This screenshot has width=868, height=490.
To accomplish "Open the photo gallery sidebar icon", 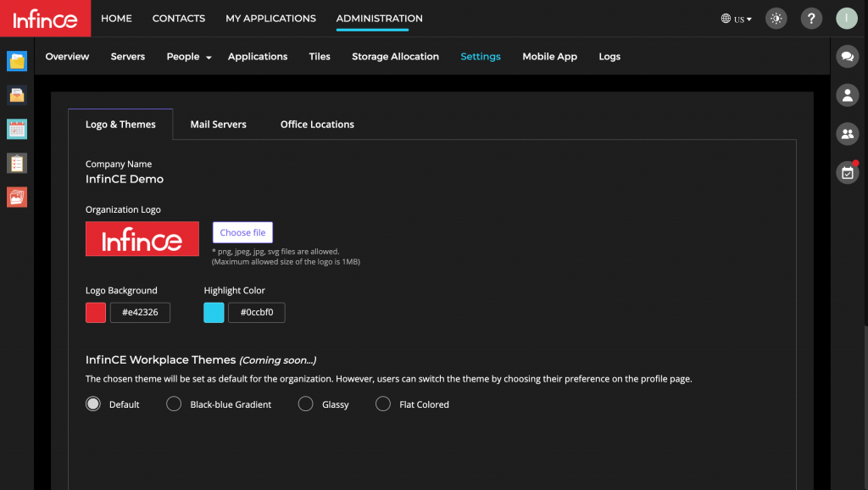I will click(x=17, y=198).
